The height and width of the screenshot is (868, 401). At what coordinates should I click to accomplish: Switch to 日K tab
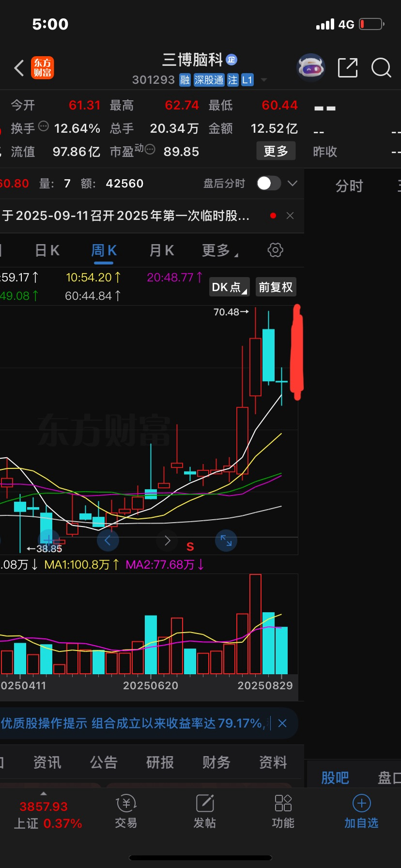[x=47, y=250]
